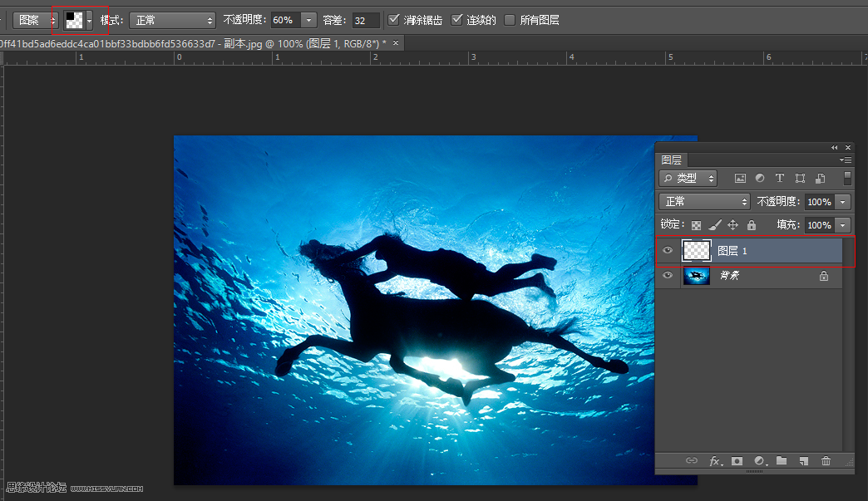Add a layer mask to 图层 1
This screenshot has height=501, width=868.
click(737, 461)
